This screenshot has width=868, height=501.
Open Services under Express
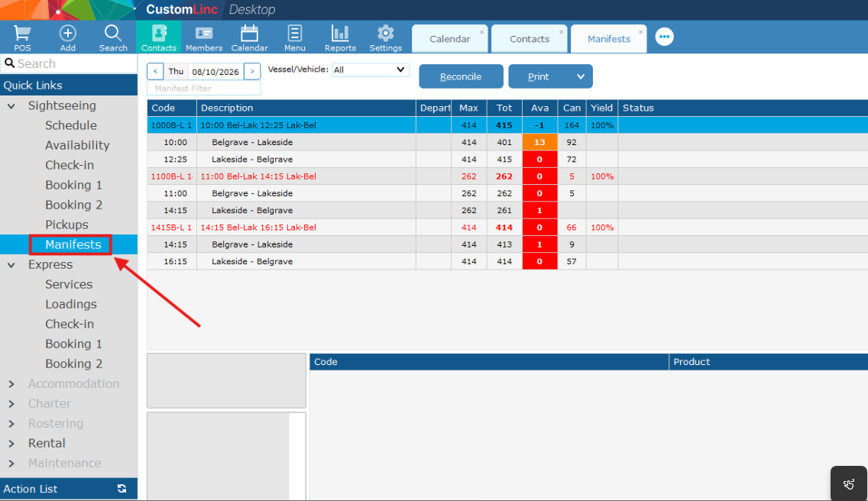69,284
